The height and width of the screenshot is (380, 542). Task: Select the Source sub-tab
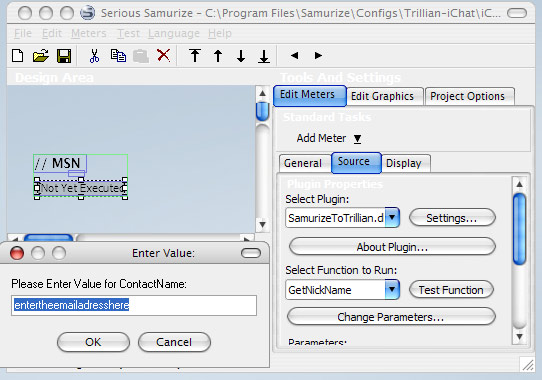(x=356, y=162)
